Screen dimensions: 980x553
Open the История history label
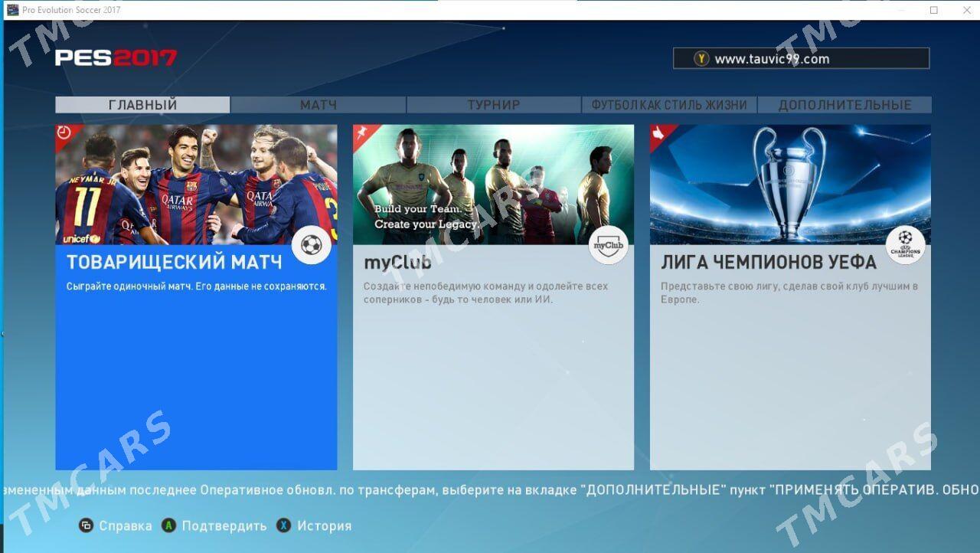pos(325,526)
